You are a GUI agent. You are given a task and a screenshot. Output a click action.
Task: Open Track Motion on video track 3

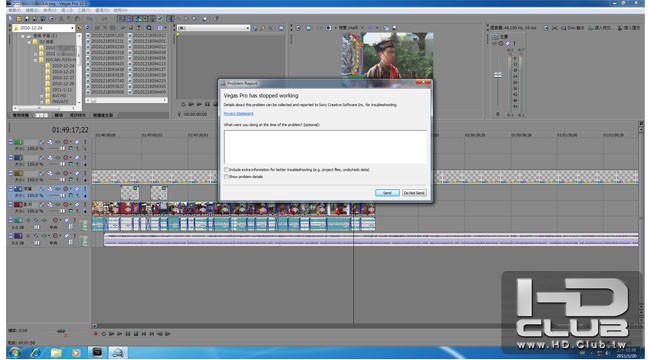pos(50,173)
